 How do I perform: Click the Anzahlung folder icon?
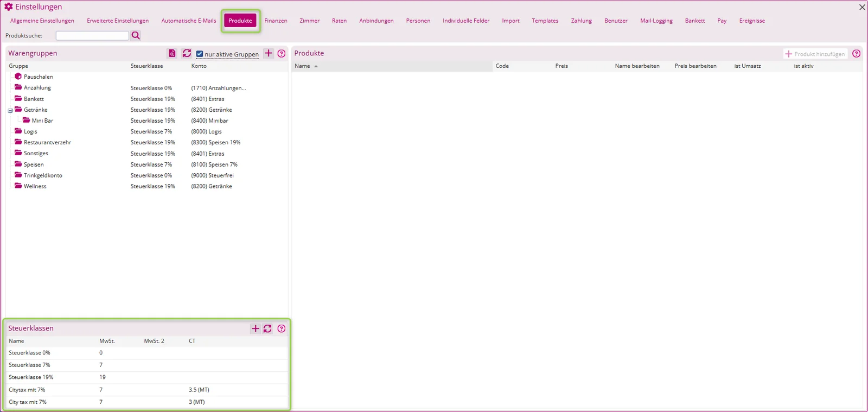[x=18, y=87]
